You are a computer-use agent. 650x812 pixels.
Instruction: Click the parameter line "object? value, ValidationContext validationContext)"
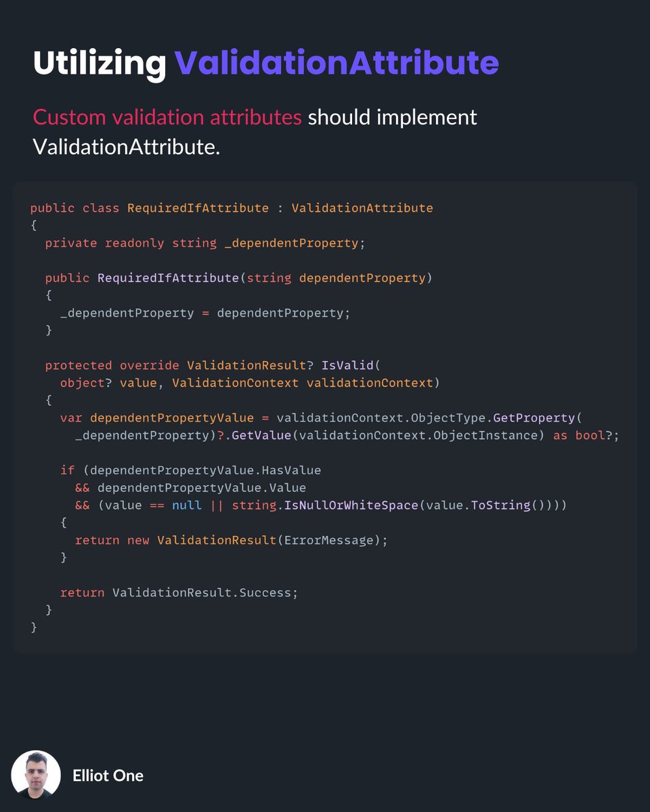coord(250,383)
